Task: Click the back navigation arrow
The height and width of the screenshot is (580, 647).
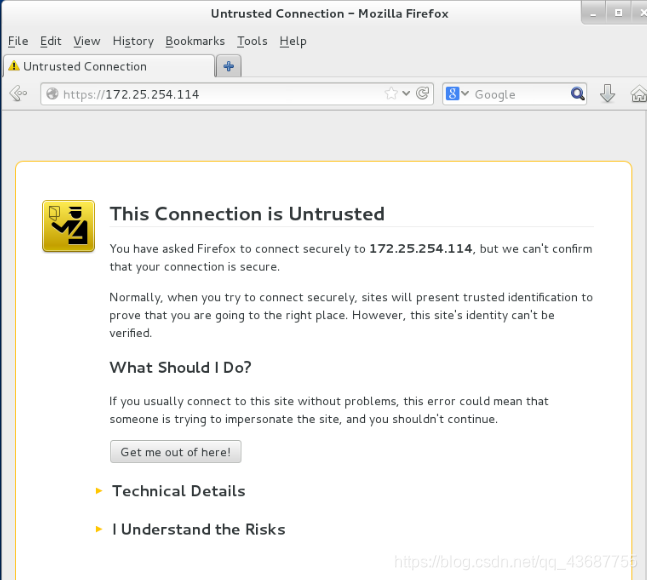Action: click(x=18, y=94)
